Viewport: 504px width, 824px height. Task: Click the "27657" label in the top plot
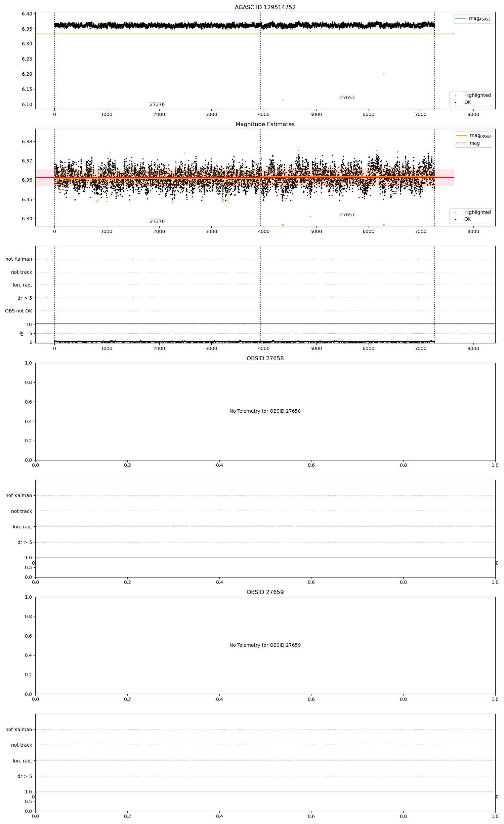[x=347, y=98]
